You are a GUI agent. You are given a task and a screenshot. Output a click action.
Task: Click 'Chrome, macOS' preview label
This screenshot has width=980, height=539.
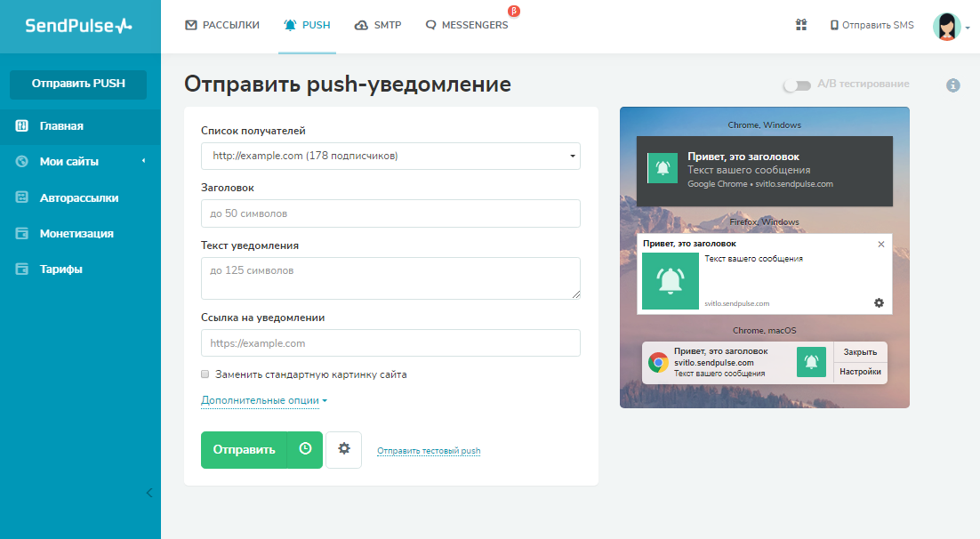[765, 330]
